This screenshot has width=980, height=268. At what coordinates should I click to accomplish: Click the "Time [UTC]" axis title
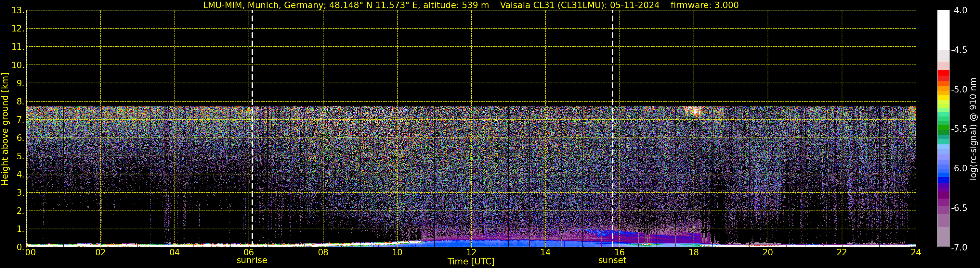pyautogui.click(x=471, y=262)
